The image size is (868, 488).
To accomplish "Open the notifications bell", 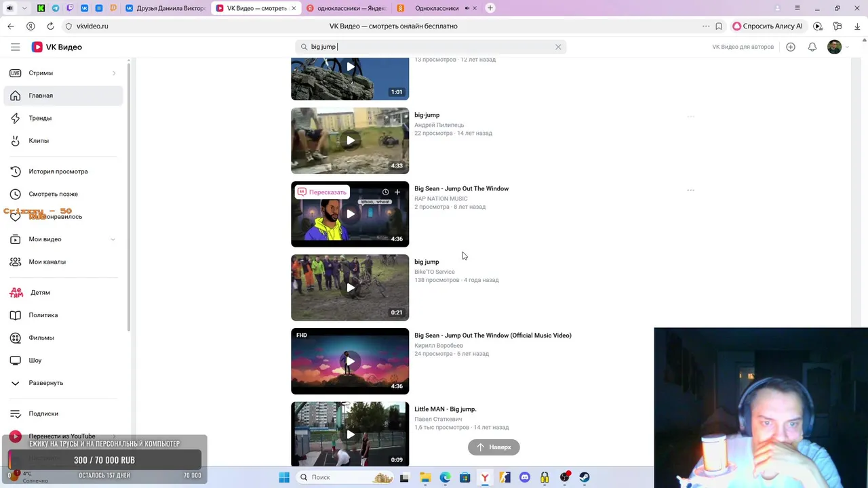I will [x=812, y=47].
